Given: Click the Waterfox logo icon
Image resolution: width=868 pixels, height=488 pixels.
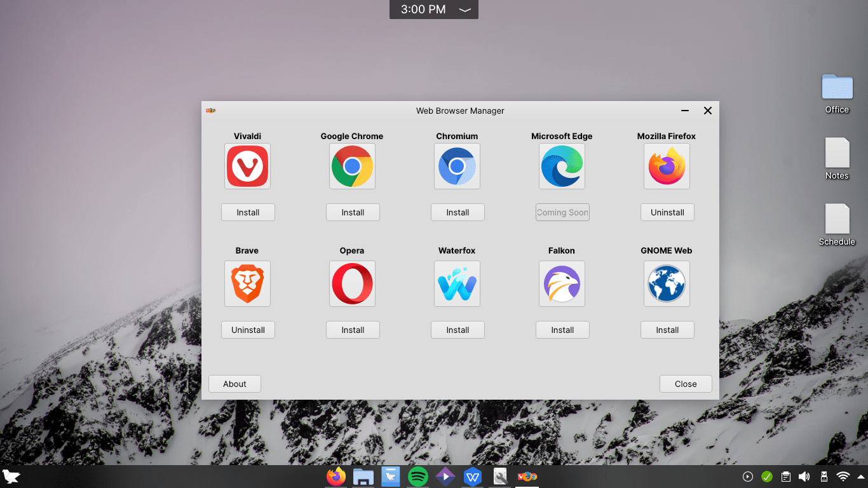Looking at the screenshot, I should [457, 283].
